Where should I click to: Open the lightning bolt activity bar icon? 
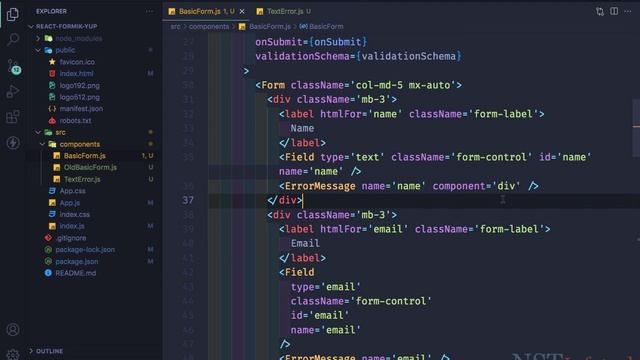[13, 142]
